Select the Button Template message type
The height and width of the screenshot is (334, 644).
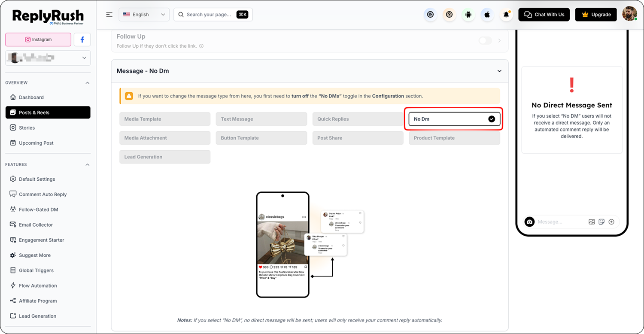pos(261,138)
